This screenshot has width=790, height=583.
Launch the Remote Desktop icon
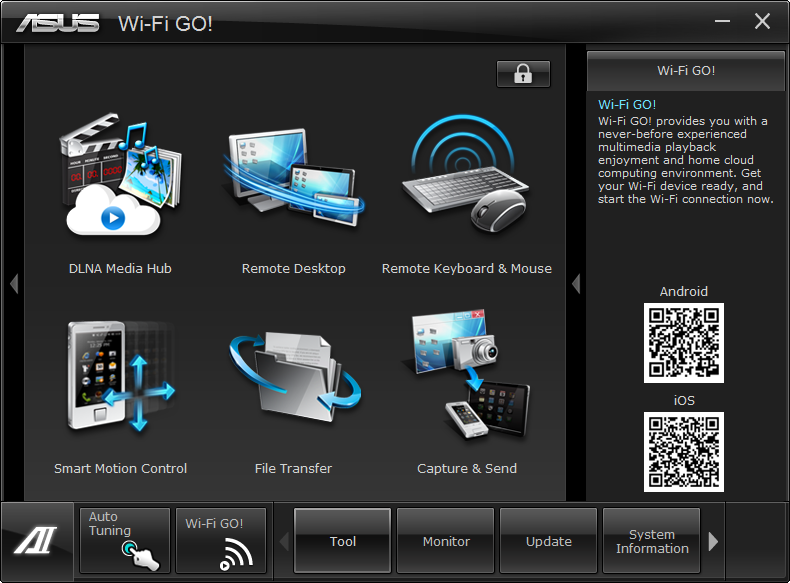294,176
